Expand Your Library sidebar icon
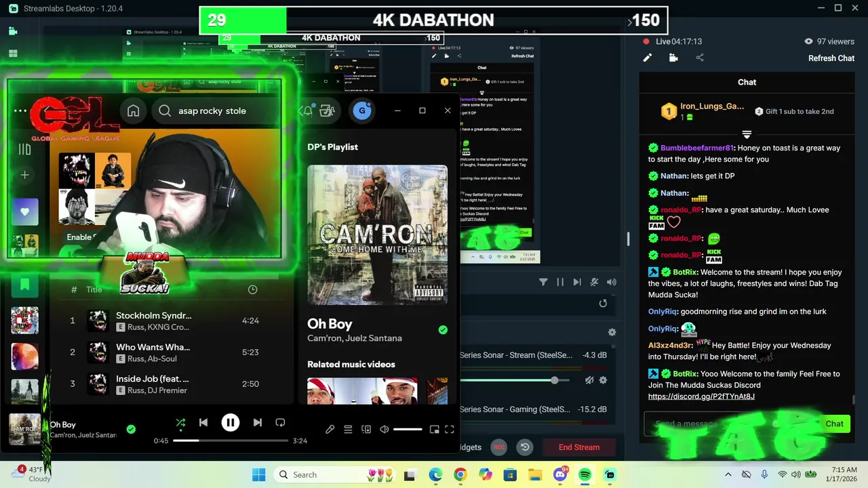 [x=24, y=149]
